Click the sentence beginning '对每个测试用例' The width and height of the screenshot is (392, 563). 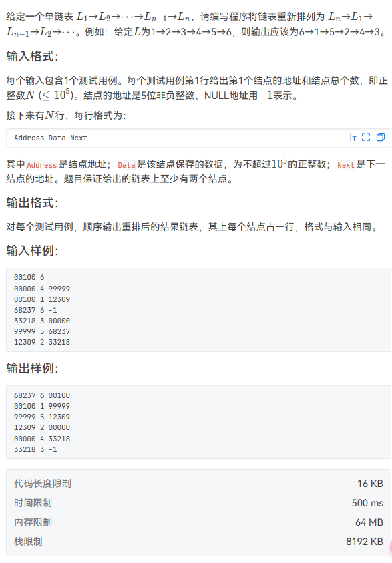point(193,227)
